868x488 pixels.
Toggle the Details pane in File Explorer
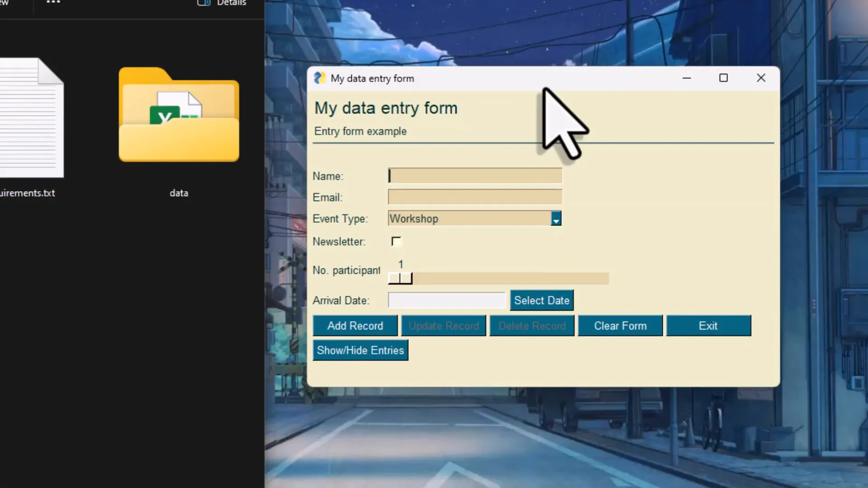pyautogui.click(x=221, y=3)
